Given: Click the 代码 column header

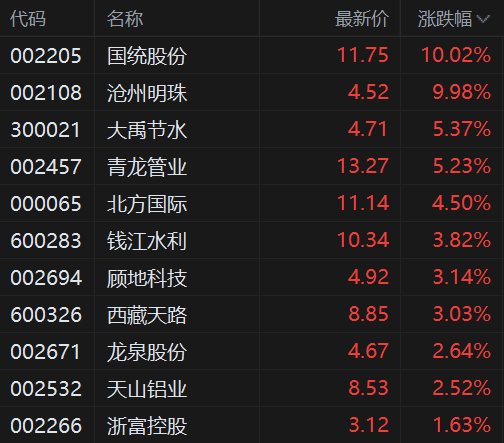Looking at the screenshot, I should tap(28, 19).
